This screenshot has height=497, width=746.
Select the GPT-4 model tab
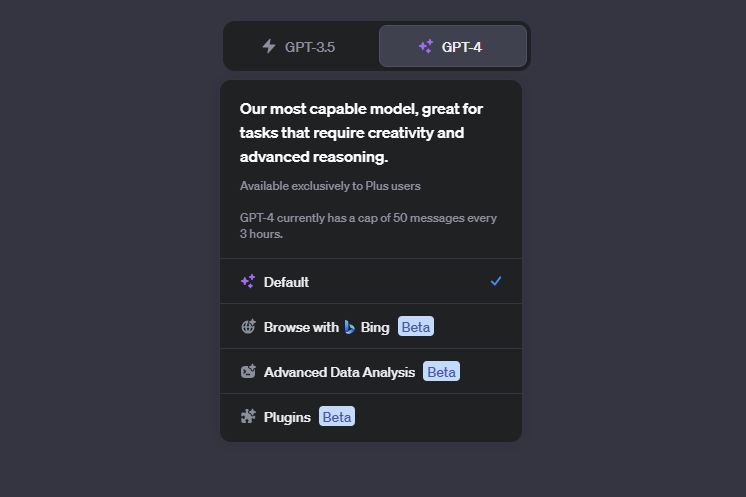(x=453, y=46)
